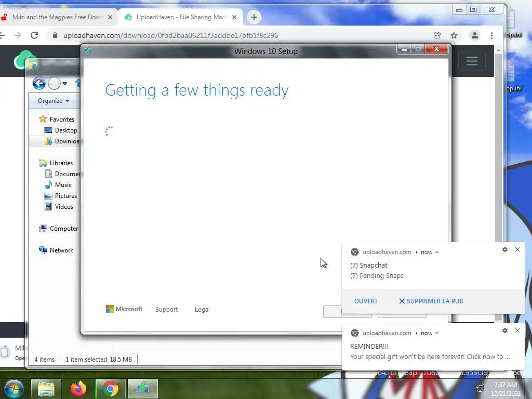Viewport: 532px width, 399px height.
Task: View site lock info icon
Action: pyautogui.click(x=55, y=35)
